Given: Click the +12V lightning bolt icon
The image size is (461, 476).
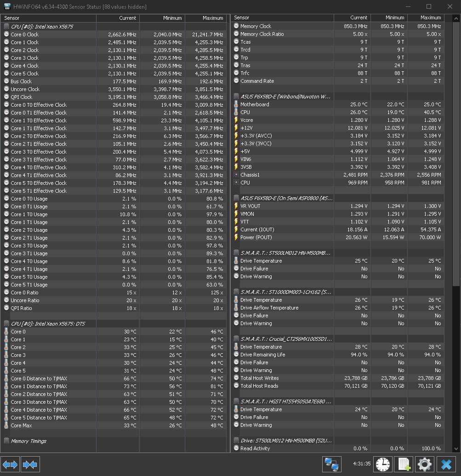Looking at the screenshot, I should tap(236, 128).
